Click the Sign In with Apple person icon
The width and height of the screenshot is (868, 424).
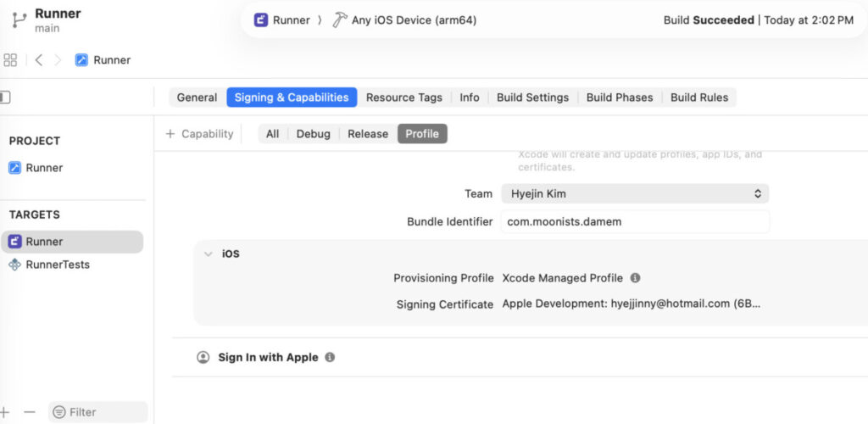pos(203,357)
